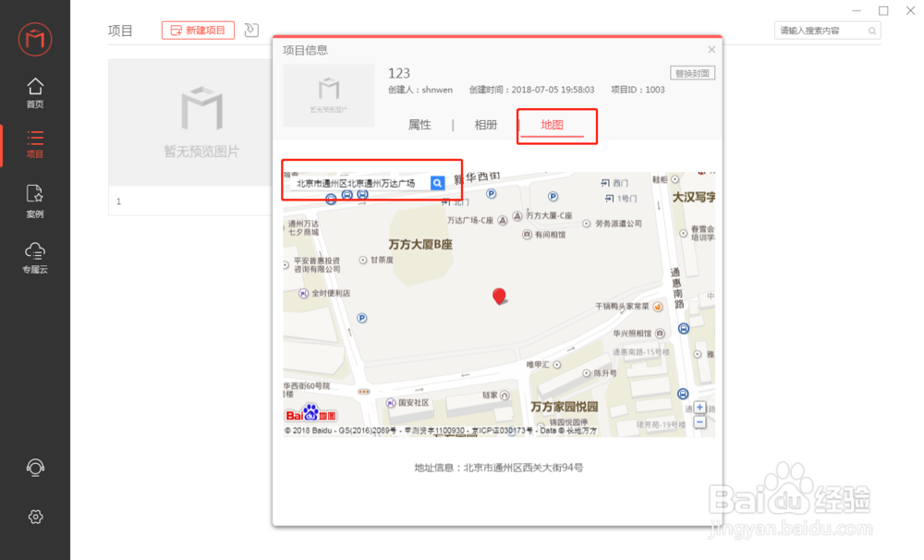Open the 项目 section in the sidebar
Image resolution: width=924 pixels, height=560 pixels.
pyautogui.click(x=35, y=144)
